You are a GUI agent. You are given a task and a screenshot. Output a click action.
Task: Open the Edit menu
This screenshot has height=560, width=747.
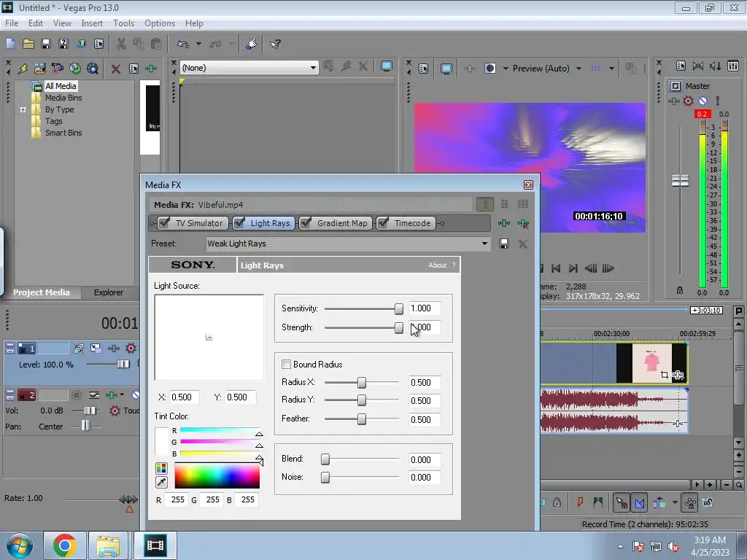tap(36, 23)
